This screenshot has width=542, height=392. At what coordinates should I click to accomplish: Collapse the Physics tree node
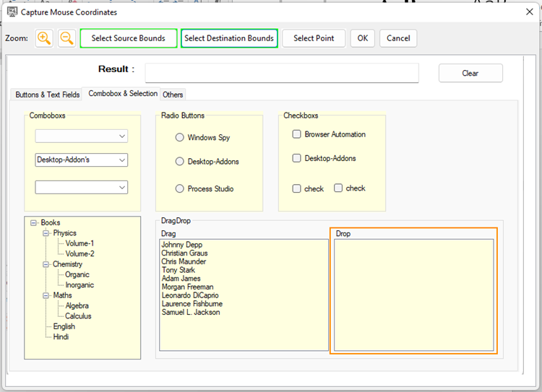click(x=46, y=233)
